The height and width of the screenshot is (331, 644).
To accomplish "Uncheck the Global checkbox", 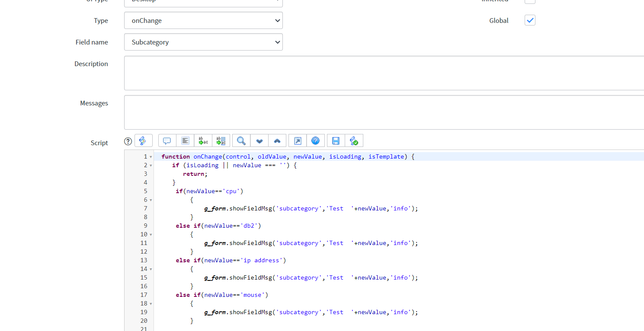I will click(530, 20).
